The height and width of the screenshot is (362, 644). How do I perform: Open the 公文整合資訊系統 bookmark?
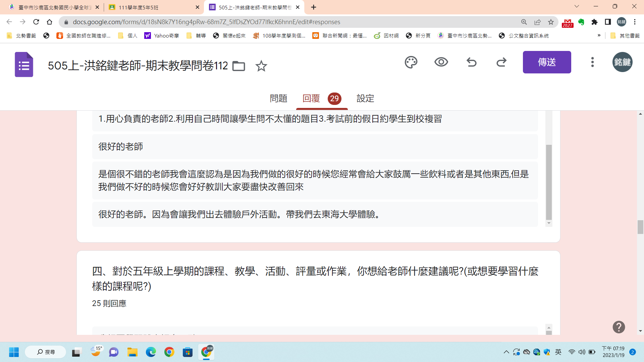coord(524,36)
